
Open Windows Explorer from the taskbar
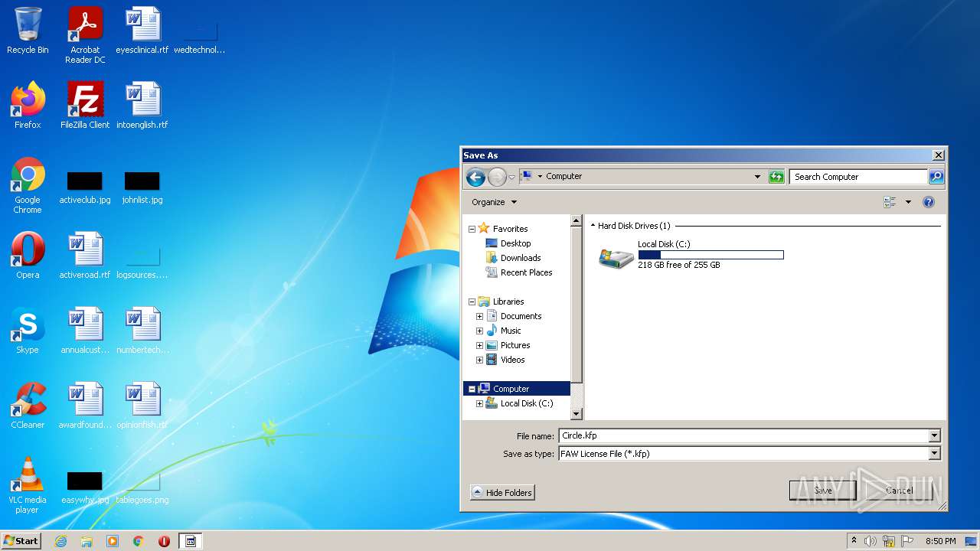87,541
